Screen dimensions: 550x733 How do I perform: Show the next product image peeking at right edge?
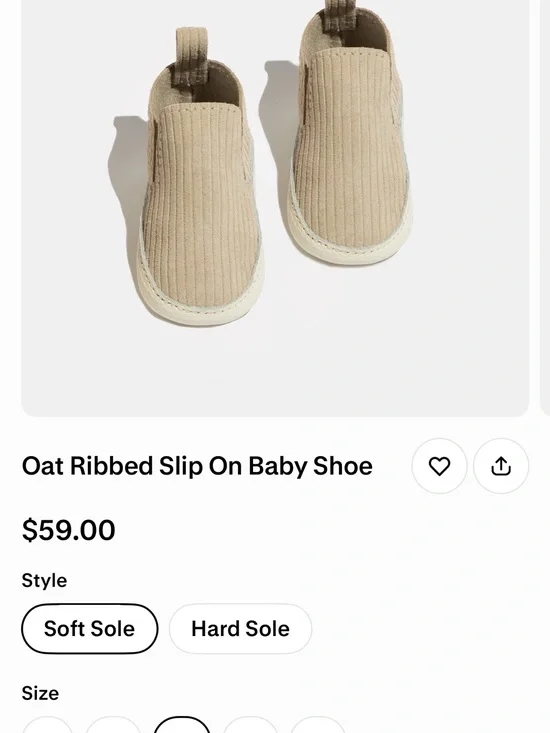pos(545,208)
